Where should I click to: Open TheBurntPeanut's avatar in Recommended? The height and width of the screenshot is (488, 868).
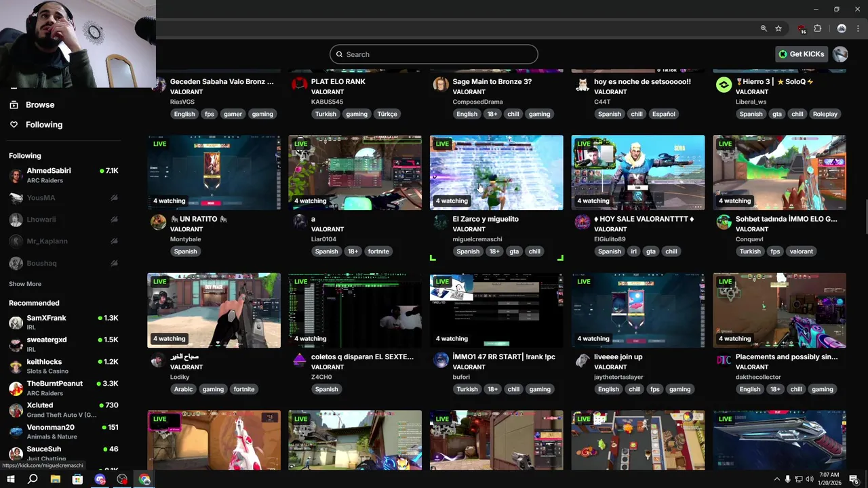pos(16,388)
